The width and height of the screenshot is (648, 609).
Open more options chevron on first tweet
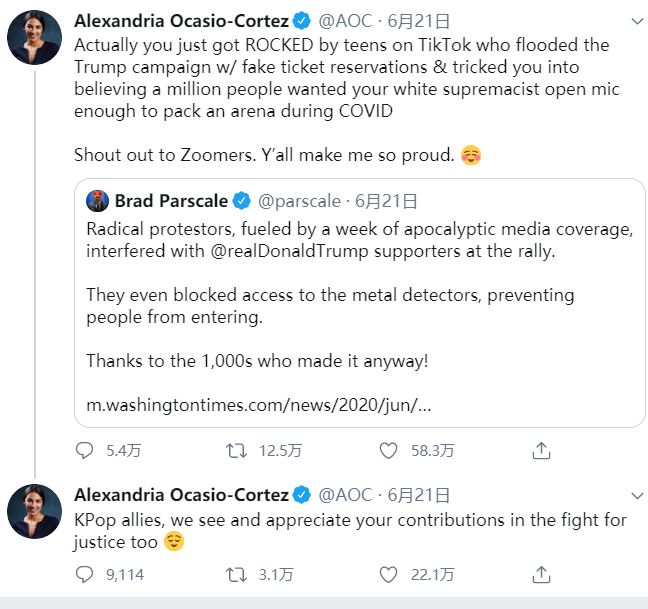638,21
